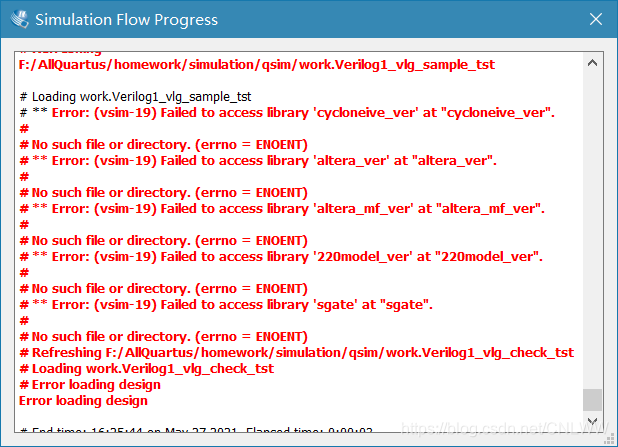The image size is (618, 447).
Task: Click the error line about library '220model_ver'
Action: pos(281,257)
